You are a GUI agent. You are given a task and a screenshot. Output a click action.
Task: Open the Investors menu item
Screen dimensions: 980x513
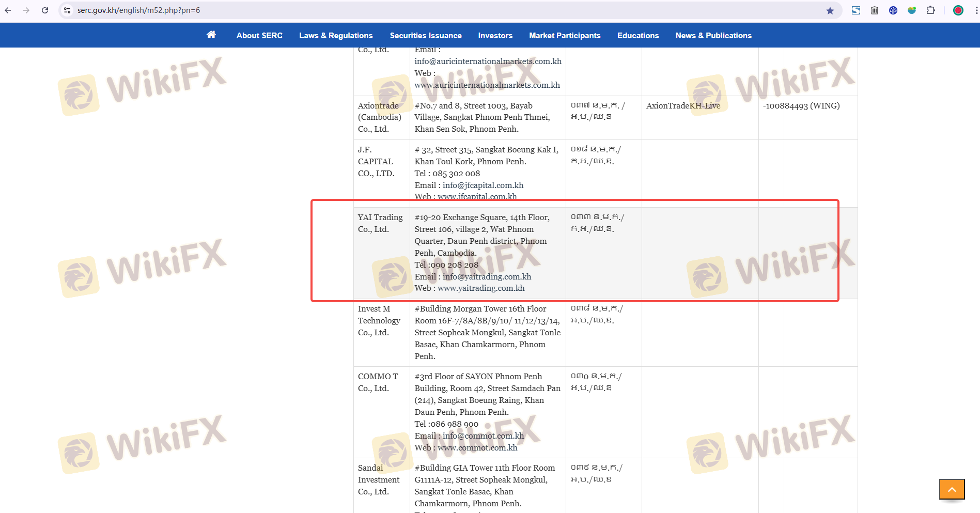495,36
